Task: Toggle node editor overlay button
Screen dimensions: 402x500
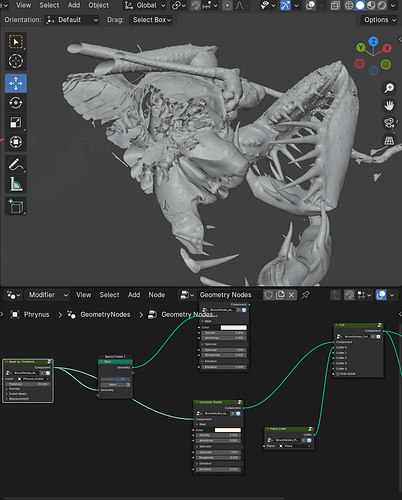Action: coord(381,295)
